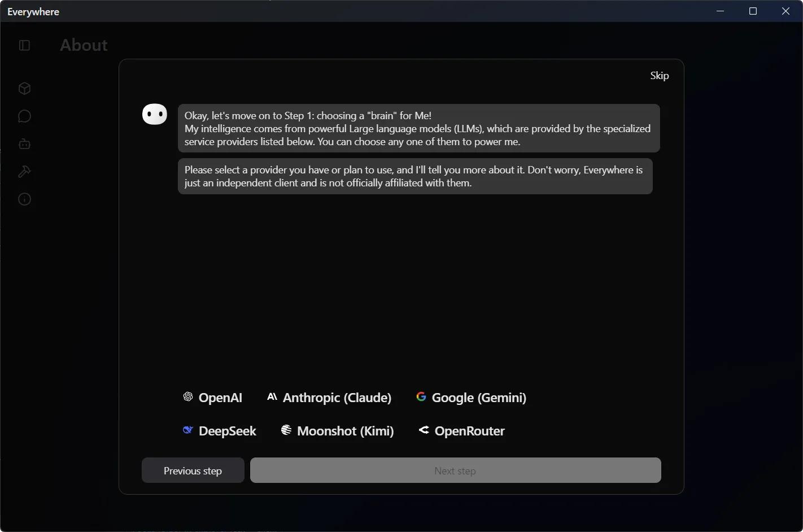Open the About page via the info icon
Image resolution: width=803 pixels, height=532 pixels.
(x=24, y=199)
